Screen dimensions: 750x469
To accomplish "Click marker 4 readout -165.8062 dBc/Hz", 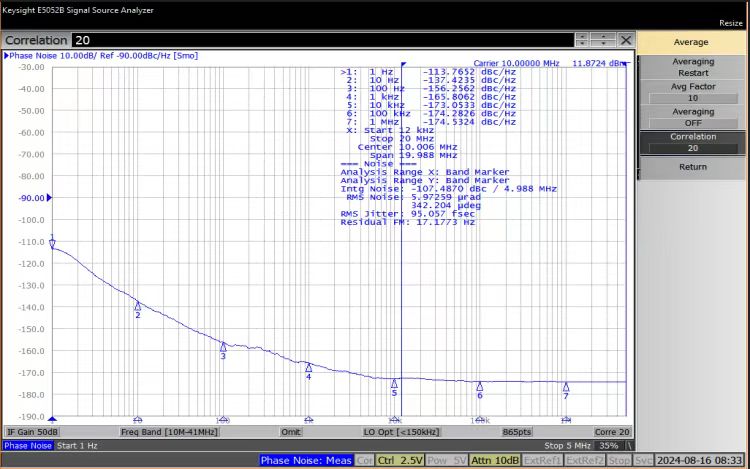I will pos(469,97).
